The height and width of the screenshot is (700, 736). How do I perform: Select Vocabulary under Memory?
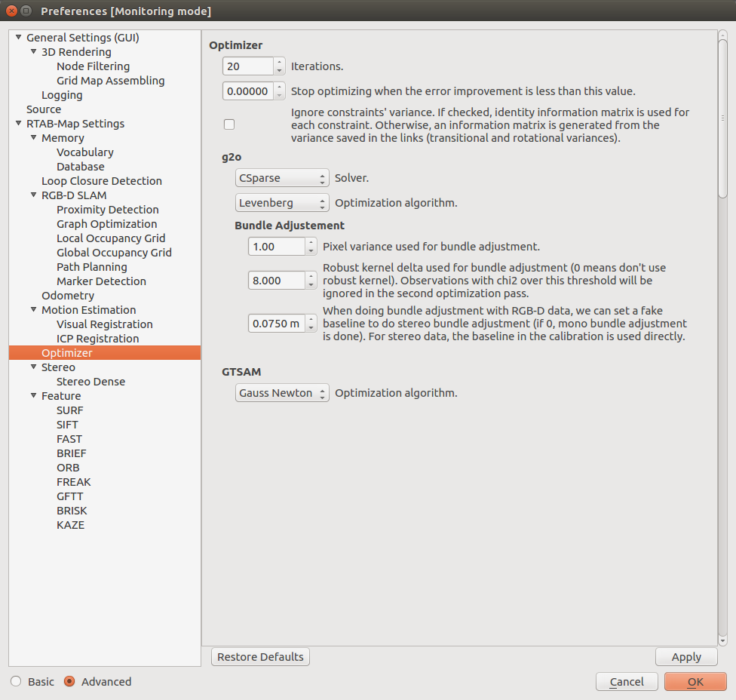(85, 152)
